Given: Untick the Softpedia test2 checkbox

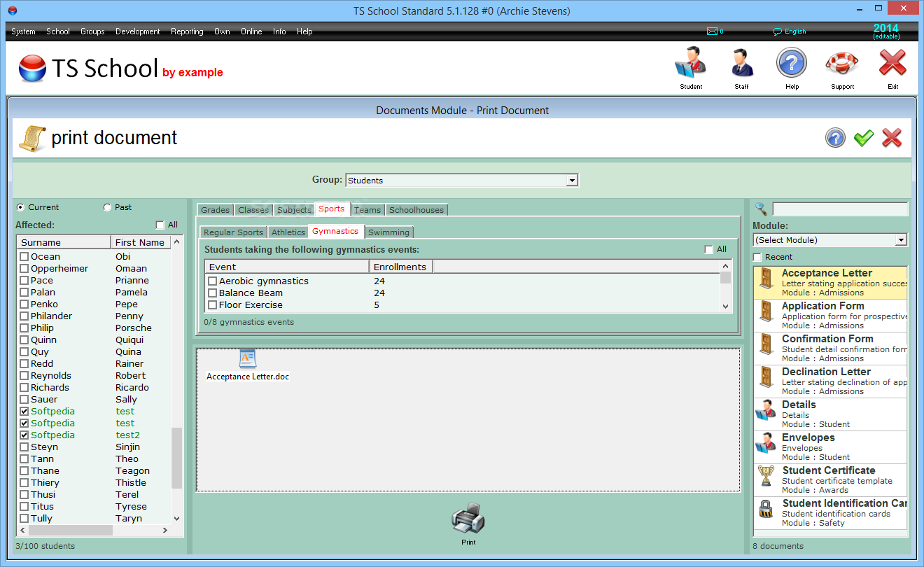Looking at the screenshot, I should [x=24, y=435].
